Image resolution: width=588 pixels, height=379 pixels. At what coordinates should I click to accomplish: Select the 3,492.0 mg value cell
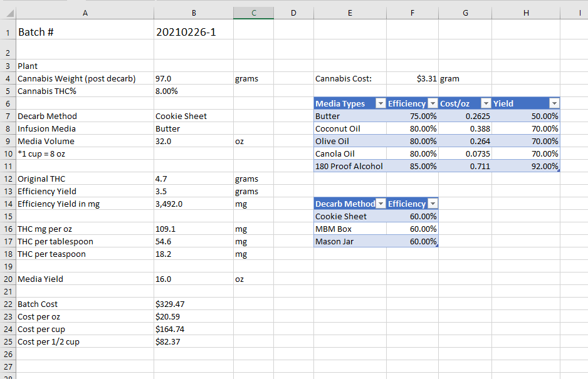(194, 204)
